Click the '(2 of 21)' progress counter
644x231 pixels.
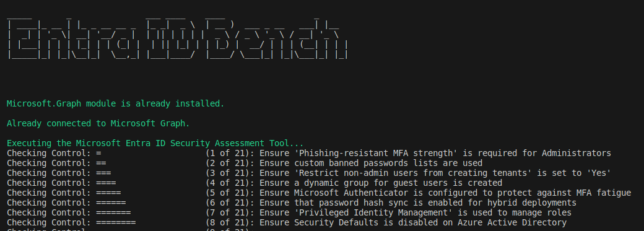point(230,163)
